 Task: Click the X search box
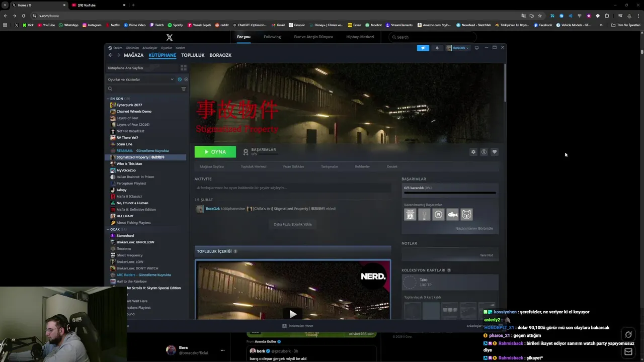pos(432,37)
